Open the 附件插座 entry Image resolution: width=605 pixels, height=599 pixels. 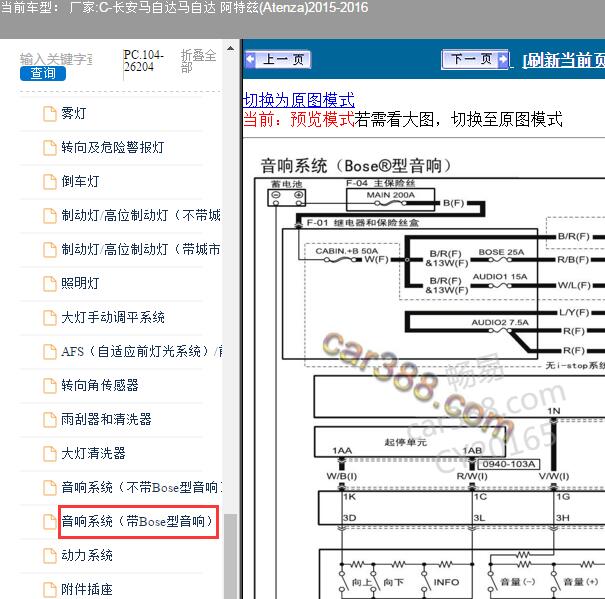tap(87, 589)
